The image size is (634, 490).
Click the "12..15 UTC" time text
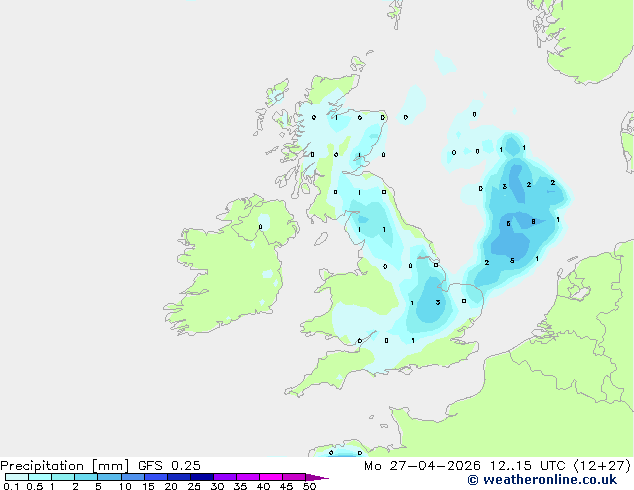click(527, 466)
